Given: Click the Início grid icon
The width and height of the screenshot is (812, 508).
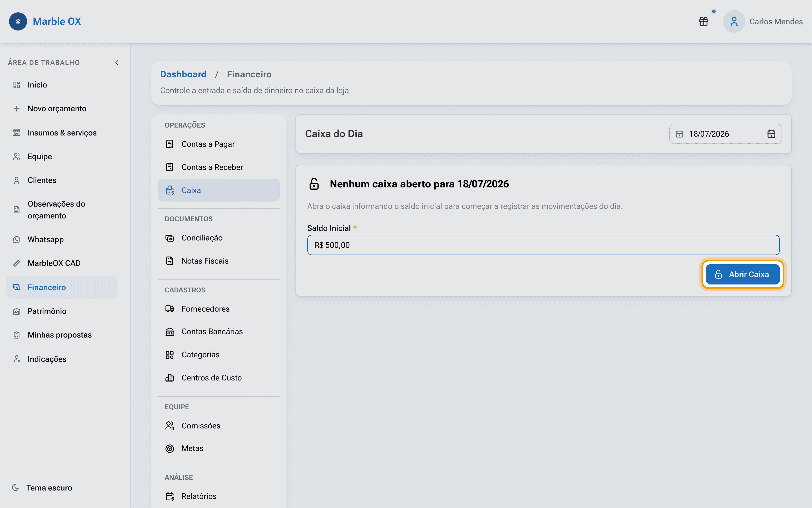Looking at the screenshot, I should point(17,85).
